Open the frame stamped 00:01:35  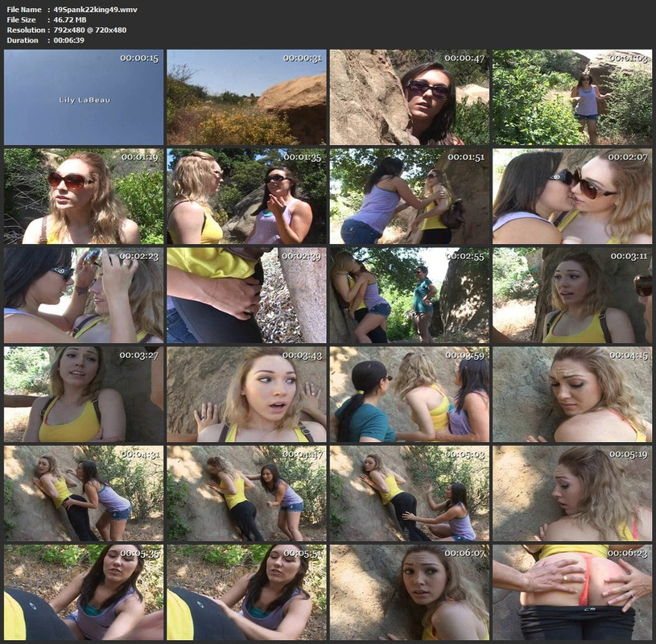(x=246, y=196)
